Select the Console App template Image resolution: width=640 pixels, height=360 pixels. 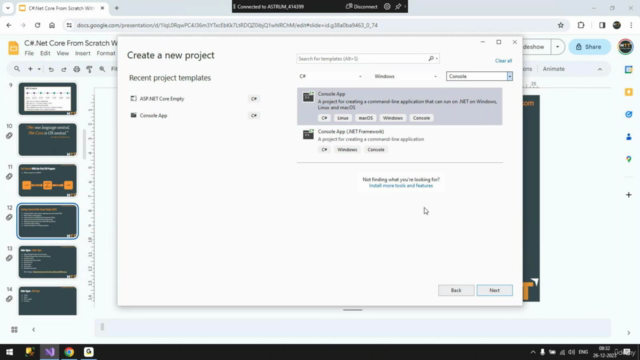pos(400,106)
